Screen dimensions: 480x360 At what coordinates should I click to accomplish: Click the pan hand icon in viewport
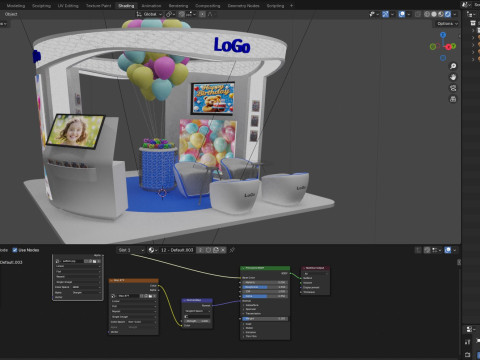pos(453,77)
